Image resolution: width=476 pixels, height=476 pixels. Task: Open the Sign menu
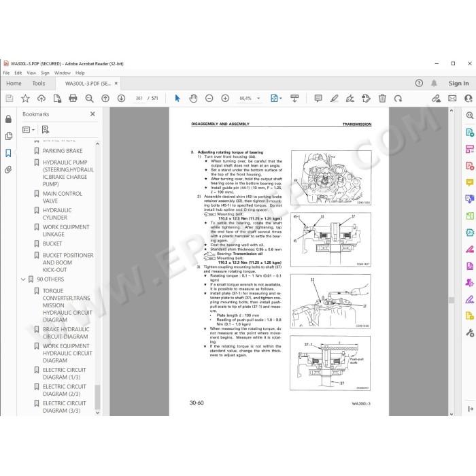pyautogui.click(x=45, y=73)
